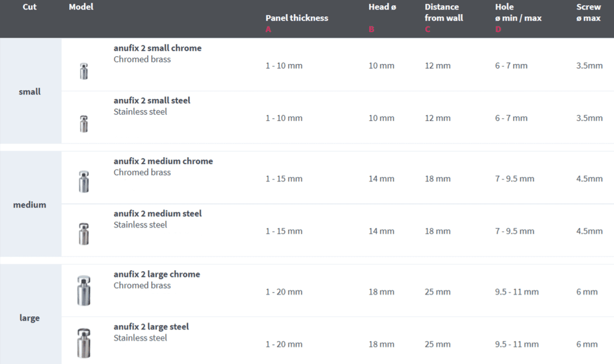
Task: Click the anufix 2 small chrome product image
Action: [x=84, y=71]
